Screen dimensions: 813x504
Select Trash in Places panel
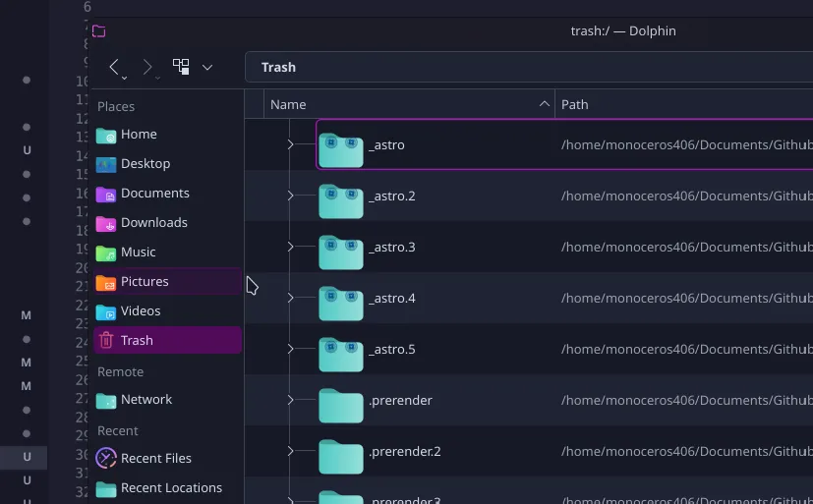tap(167, 340)
